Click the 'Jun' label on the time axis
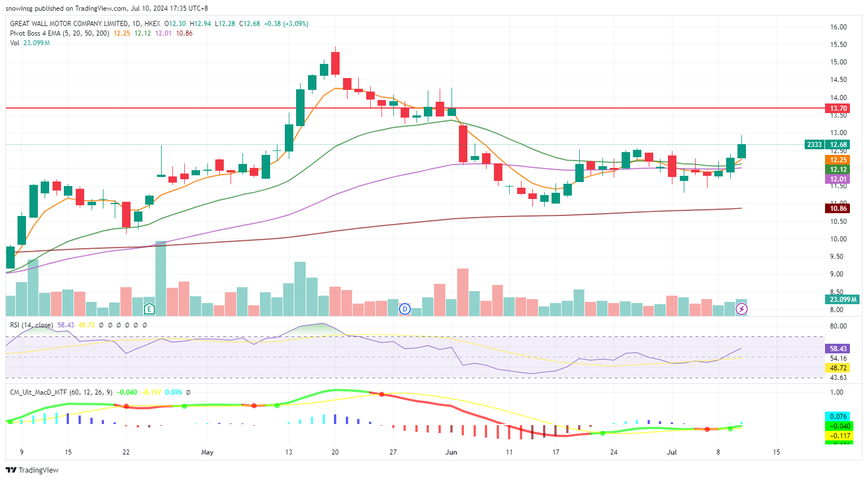This screenshot has width=868, height=480. tap(451, 452)
